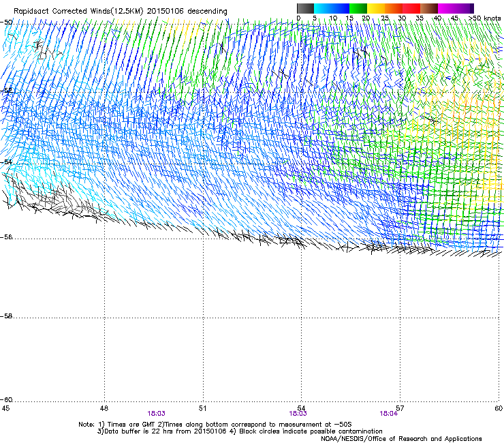Pick the red 30-35 knots legend swatch
504x443 pixels.
click(x=411, y=8)
